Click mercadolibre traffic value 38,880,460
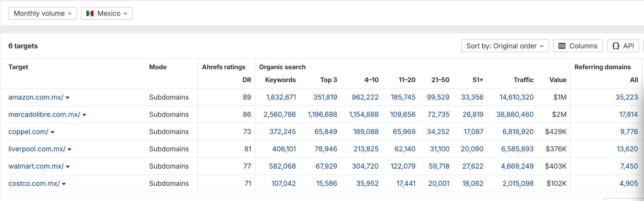The width and height of the screenshot is (644, 201). click(x=515, y=114)
